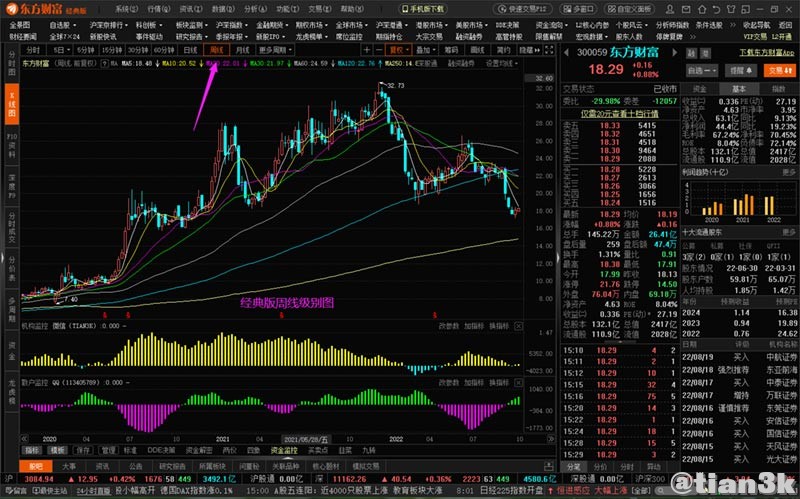
Task: Open 更多周期 dropdown
Action: click(275, 49)
